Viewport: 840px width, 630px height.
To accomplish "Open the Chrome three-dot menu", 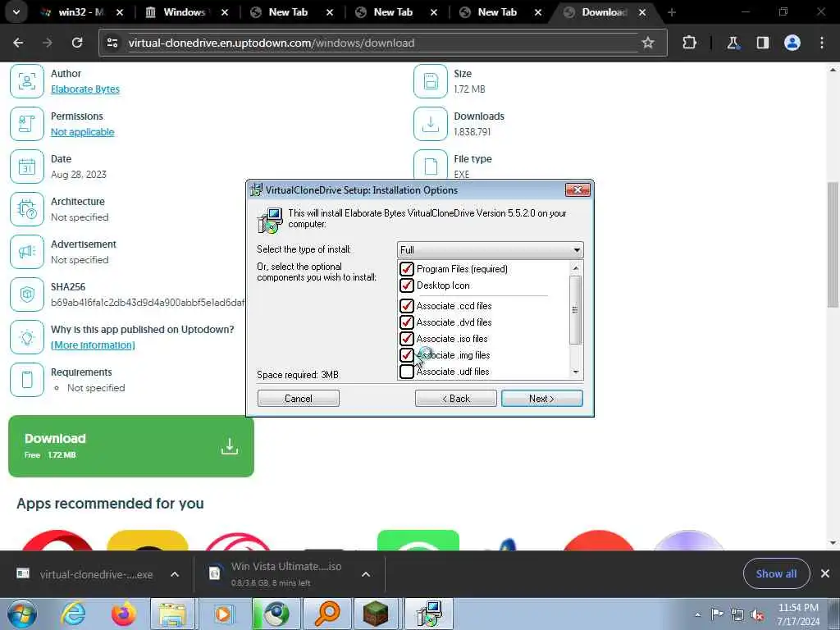I will click(822, 43).
